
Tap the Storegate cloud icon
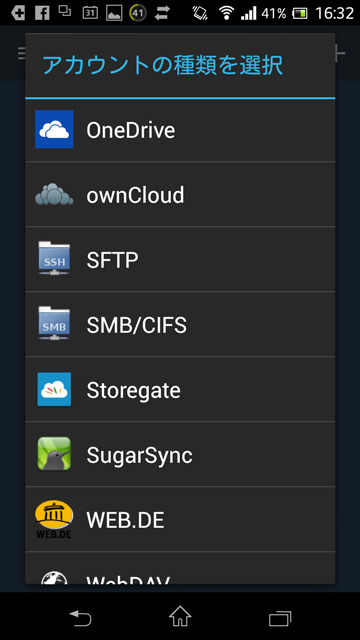click(54, 389)
